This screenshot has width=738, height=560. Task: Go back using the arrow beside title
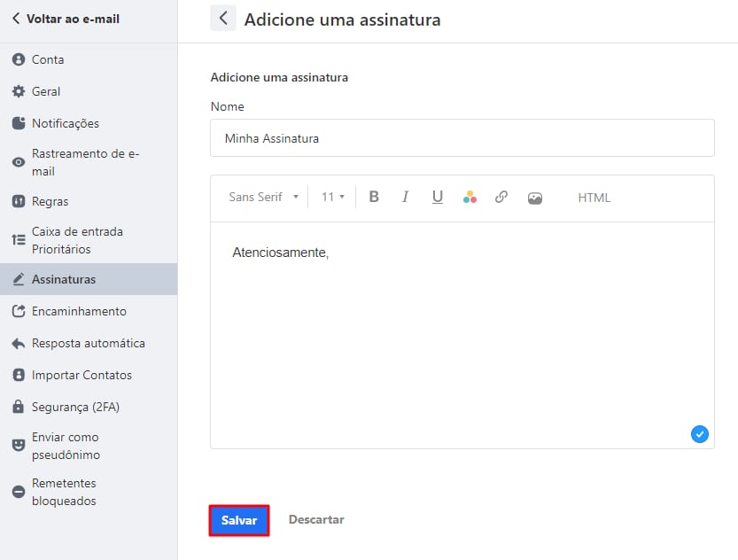click(223, 19)
